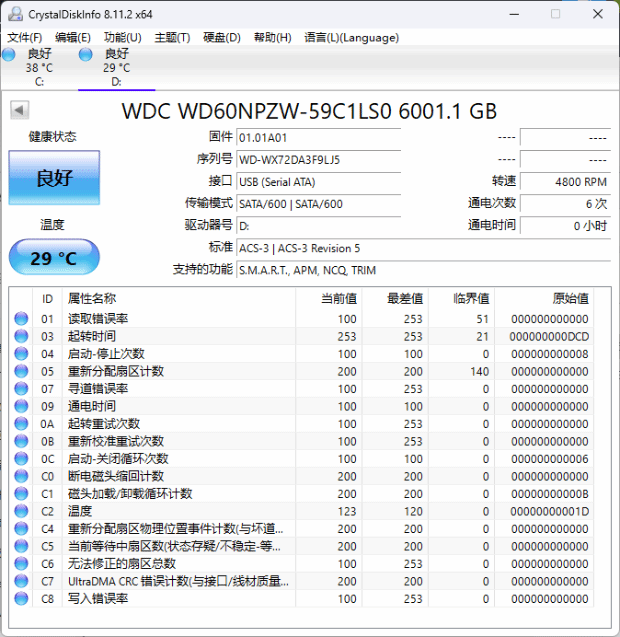Open the 主题(T) menu
620x637 pixels.
pyautogui.click(x=172, y=38)
